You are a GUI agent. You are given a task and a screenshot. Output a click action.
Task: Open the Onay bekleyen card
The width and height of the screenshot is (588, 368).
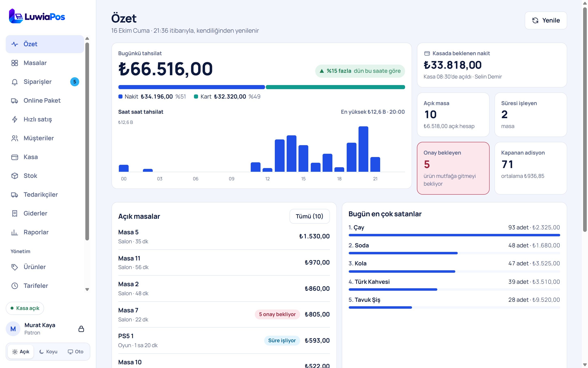click(453, 168)
